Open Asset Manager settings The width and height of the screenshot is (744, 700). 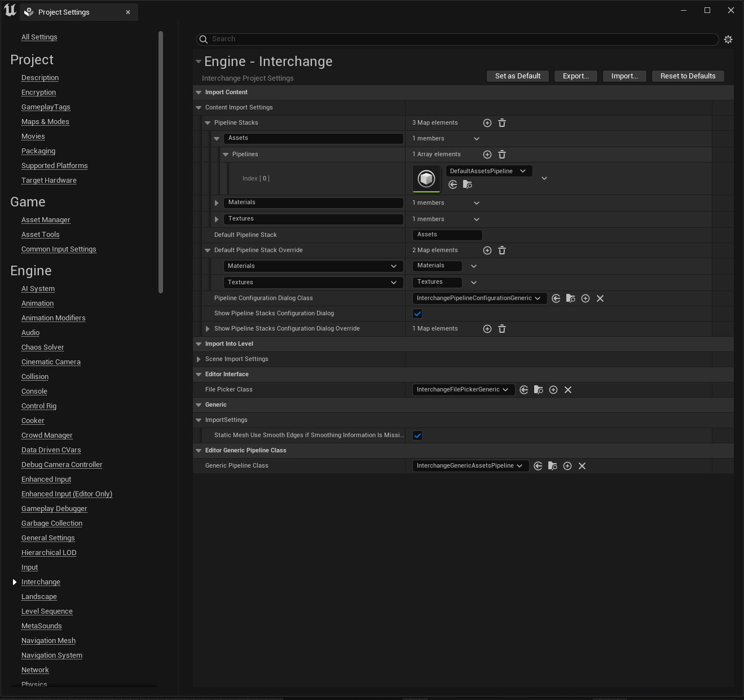click(x=46, y=220)
